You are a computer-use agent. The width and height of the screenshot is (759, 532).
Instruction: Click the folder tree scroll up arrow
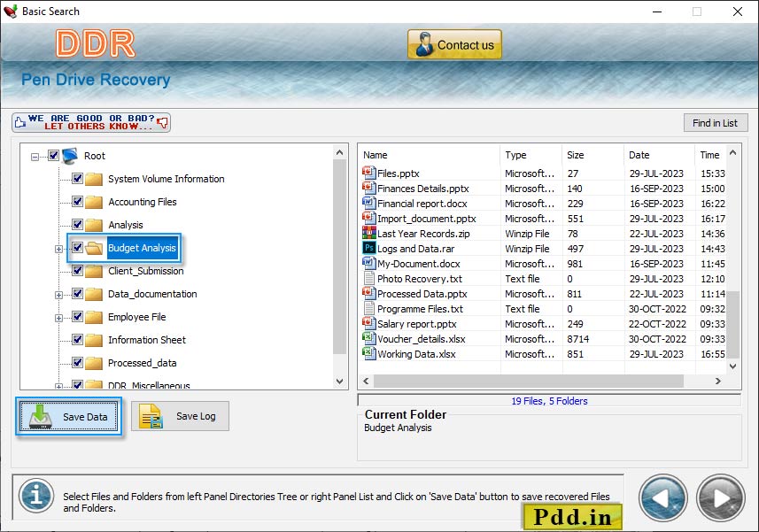[x=340, y=153]
